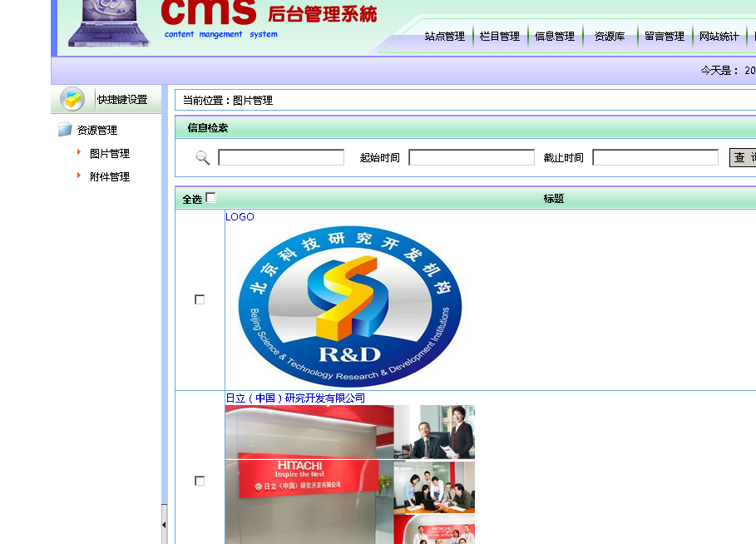Click 资源管理 section label
Viewport: 756px width, 544px height.
(x=97, y=131)
